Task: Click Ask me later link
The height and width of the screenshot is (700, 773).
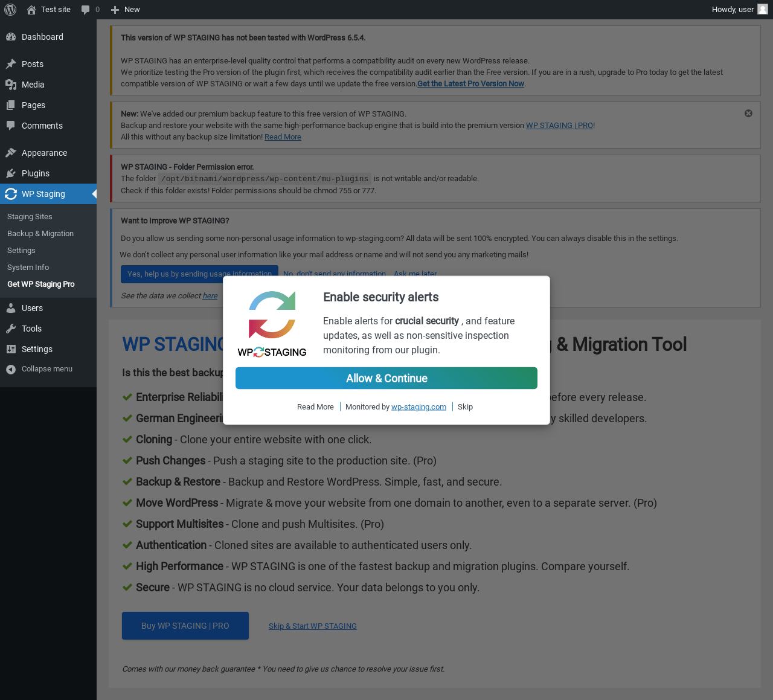Action: click(x=415, y=274)
